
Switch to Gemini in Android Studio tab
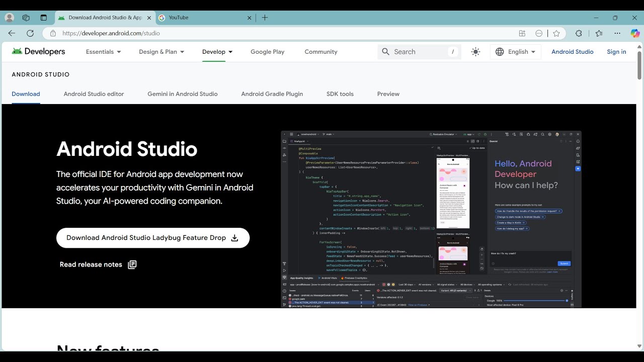point(183,94)
